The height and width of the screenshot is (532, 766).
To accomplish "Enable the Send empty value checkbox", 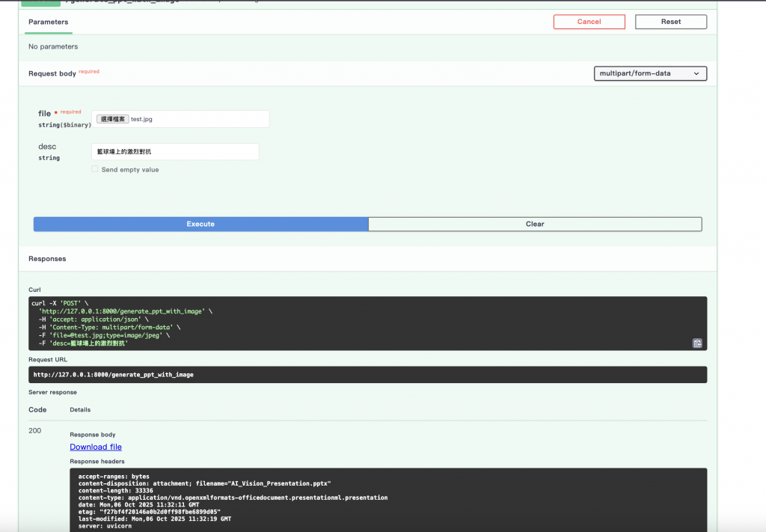I will [x=95, y=169].
